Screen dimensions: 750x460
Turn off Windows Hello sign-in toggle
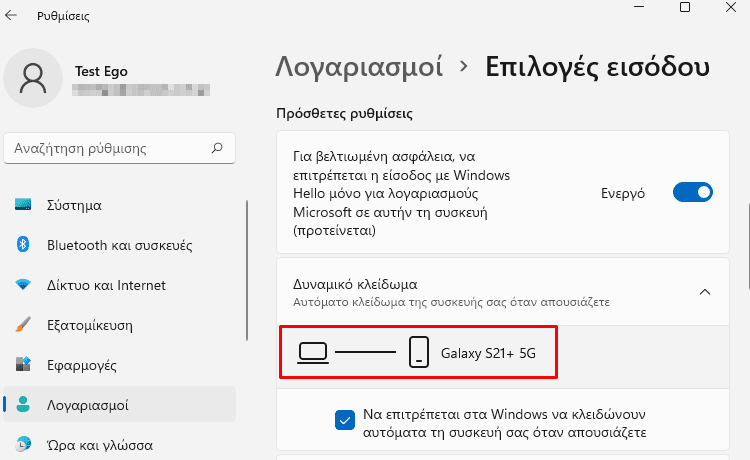[693, 192]
